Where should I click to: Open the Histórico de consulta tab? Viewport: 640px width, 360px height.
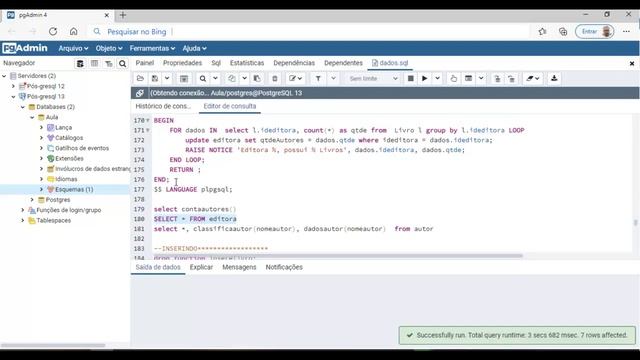point(163,106)
